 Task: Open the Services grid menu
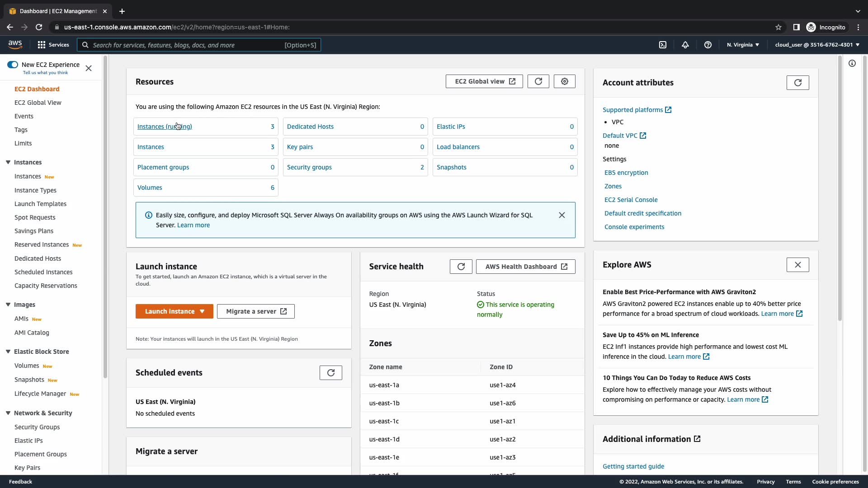(53, 45)
